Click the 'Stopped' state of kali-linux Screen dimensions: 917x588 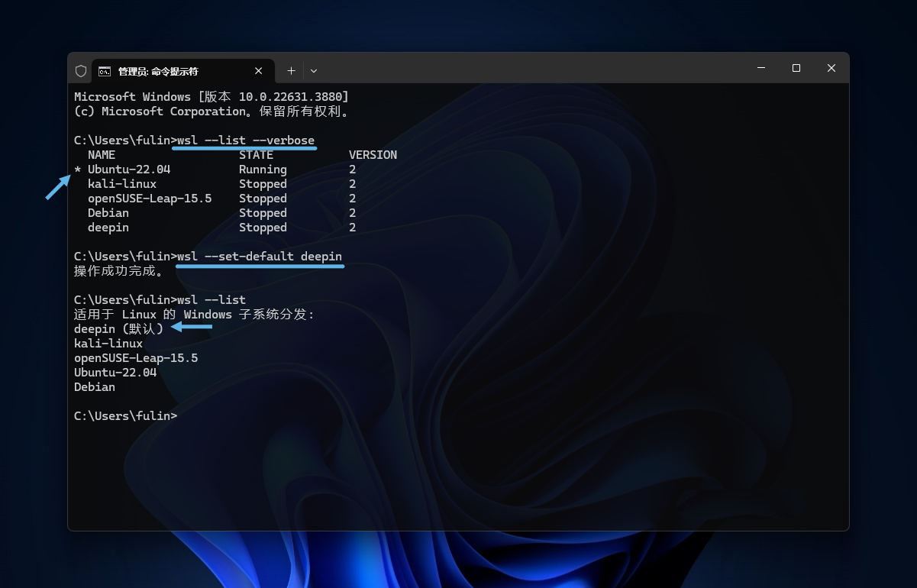[x=263, y=184]
